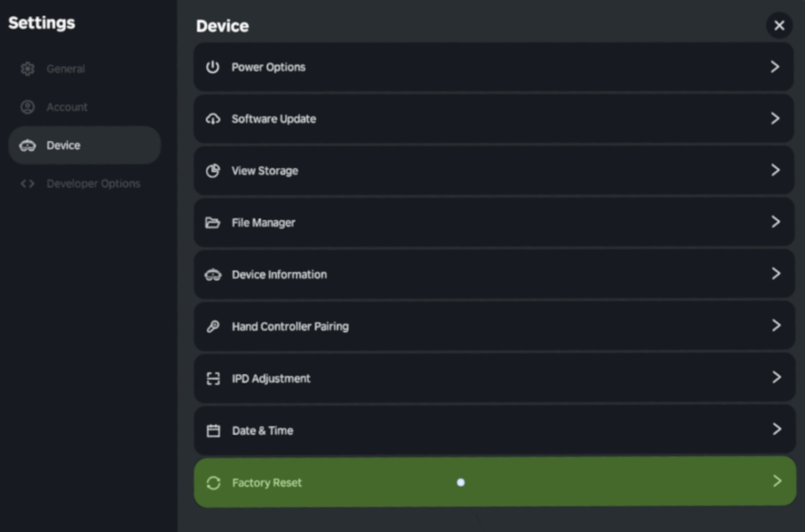805x532 pixels.
Task: Close the Settings panel
Action: click(x=779, y=25)
